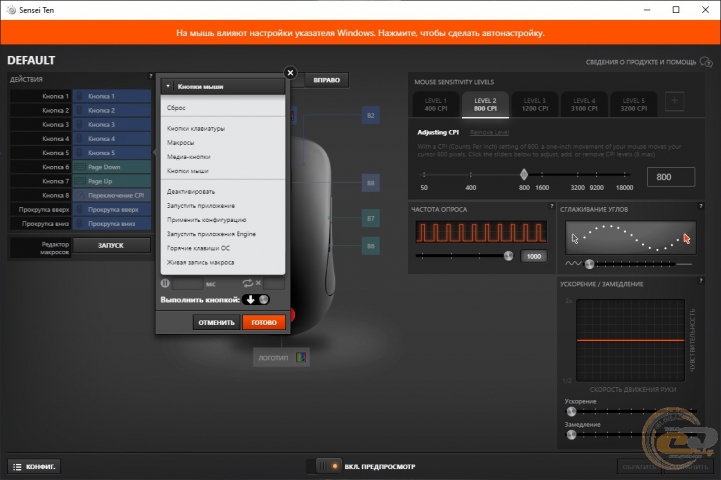Click keyboard icon in Page Down action
The width and height of the screenshot is (721, 480).
click(x=80, y=167)
